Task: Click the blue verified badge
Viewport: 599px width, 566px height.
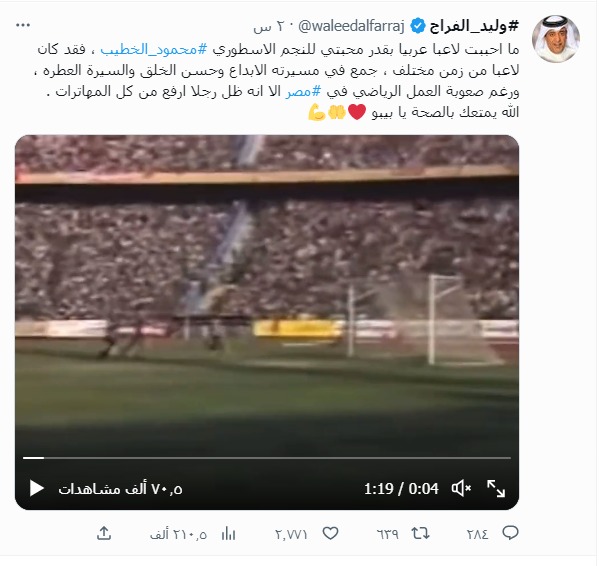Action: pyautogui.click(x=417, y=26)
